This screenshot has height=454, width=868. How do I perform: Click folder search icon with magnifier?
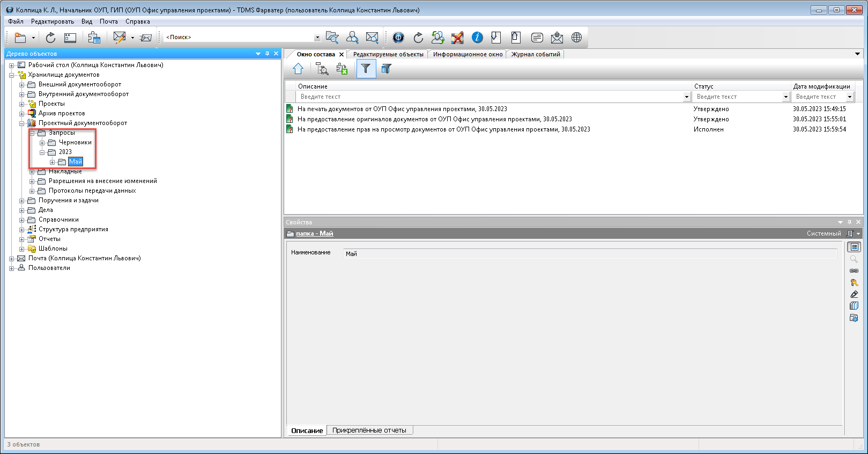click(x=332, y=38)
